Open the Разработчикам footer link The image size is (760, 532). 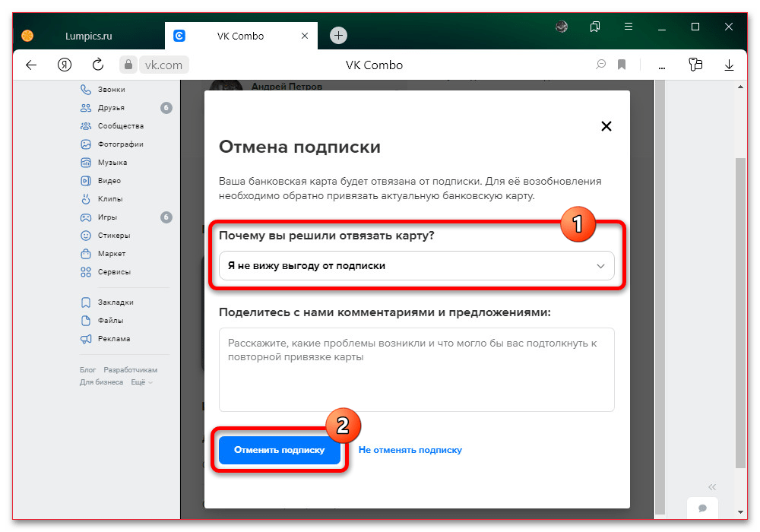131,370
